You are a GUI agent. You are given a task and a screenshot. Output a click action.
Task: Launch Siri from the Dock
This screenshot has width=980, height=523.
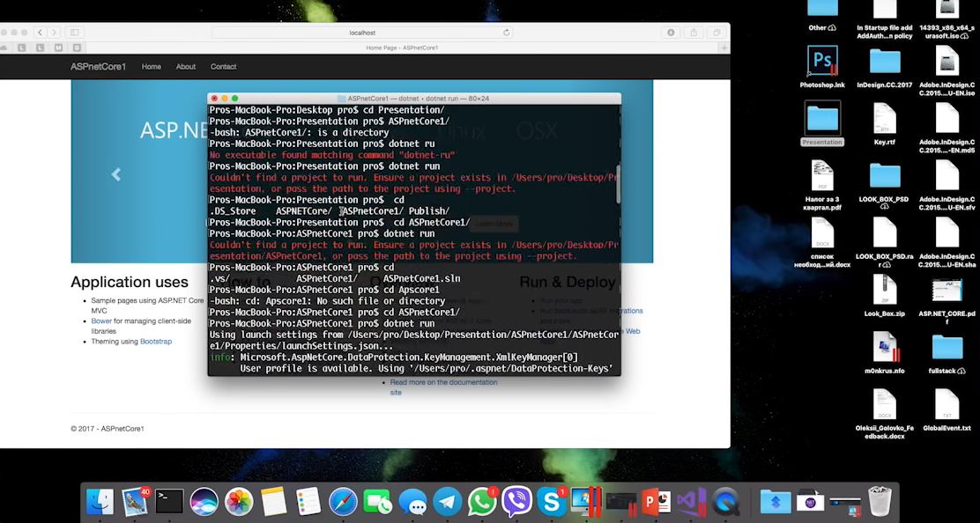click(x=204, y=501)
